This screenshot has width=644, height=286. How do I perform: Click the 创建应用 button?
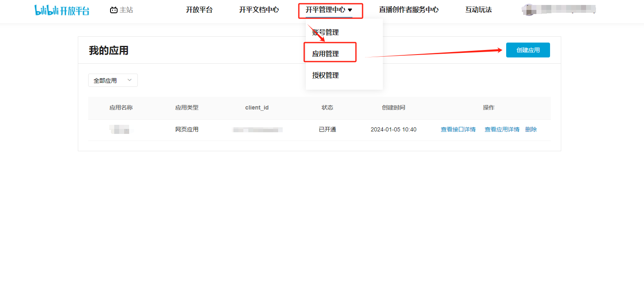point(528,50)
